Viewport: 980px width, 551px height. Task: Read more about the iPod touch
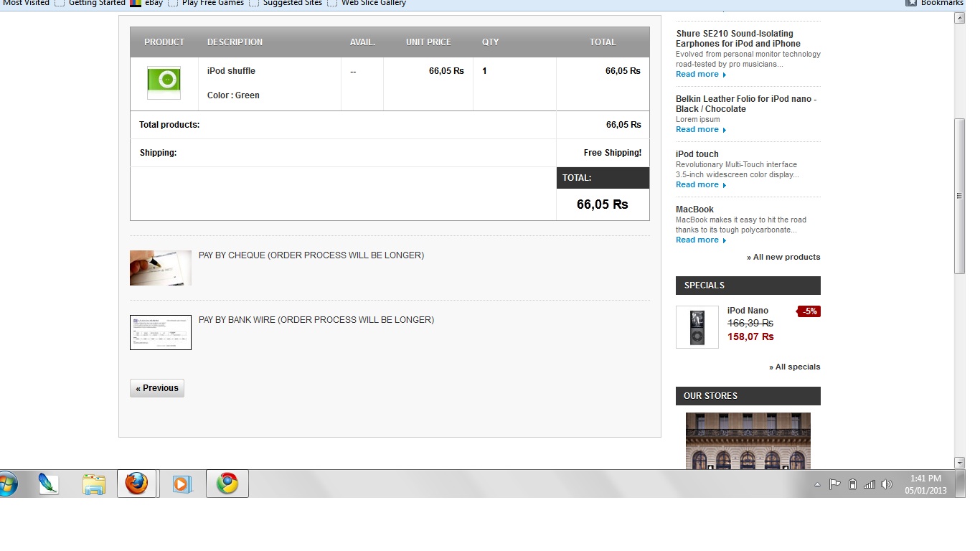[701, 185]
